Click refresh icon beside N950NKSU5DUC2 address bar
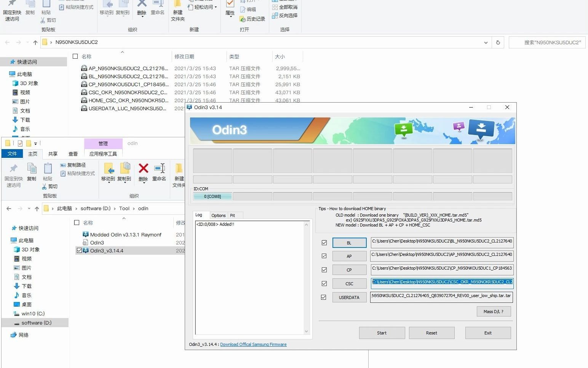Screen dimensions: 588x368 pyautogui.click(x=498, y=42)
